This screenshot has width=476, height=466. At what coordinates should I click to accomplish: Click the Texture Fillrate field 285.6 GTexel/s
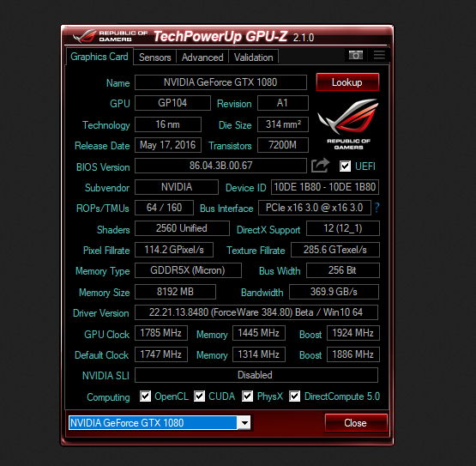point(335,250)
